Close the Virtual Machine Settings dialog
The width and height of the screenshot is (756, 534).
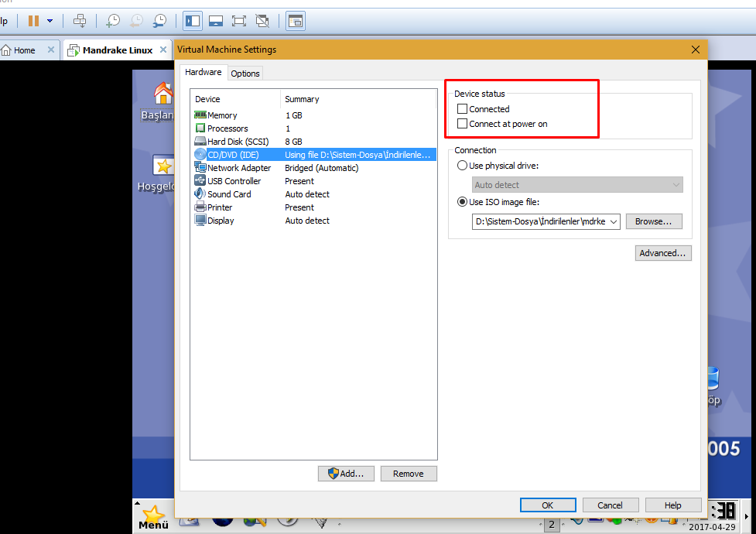point(695,50)
